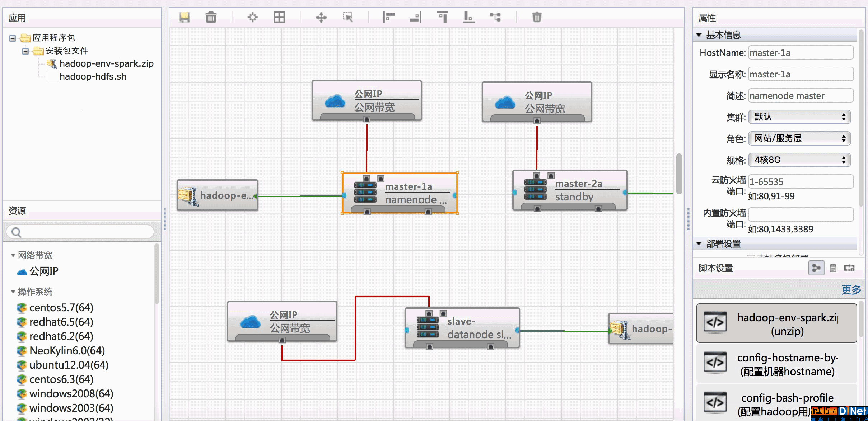
Task: Edit the 云防火墙端口 field
Action: point(801,181)
